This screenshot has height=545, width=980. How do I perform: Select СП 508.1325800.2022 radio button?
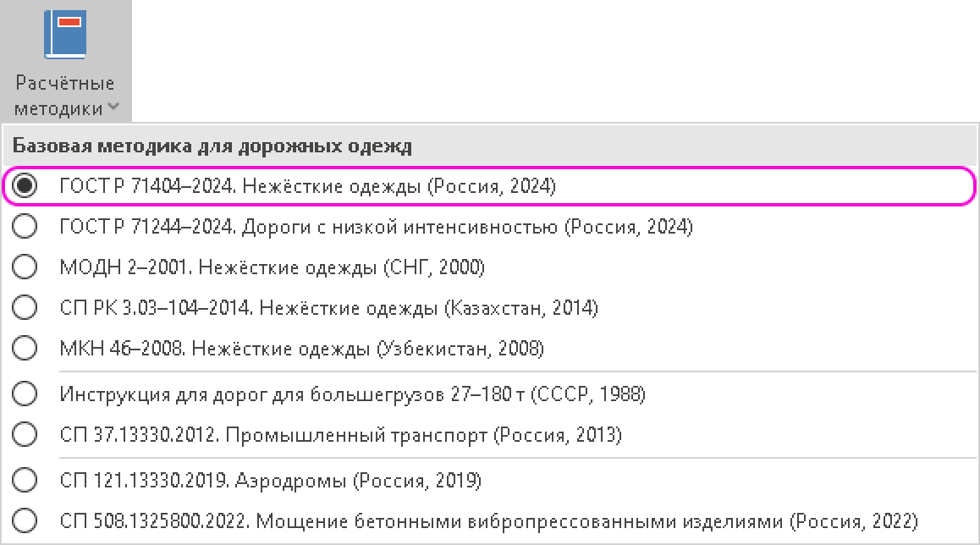(25, 520)
